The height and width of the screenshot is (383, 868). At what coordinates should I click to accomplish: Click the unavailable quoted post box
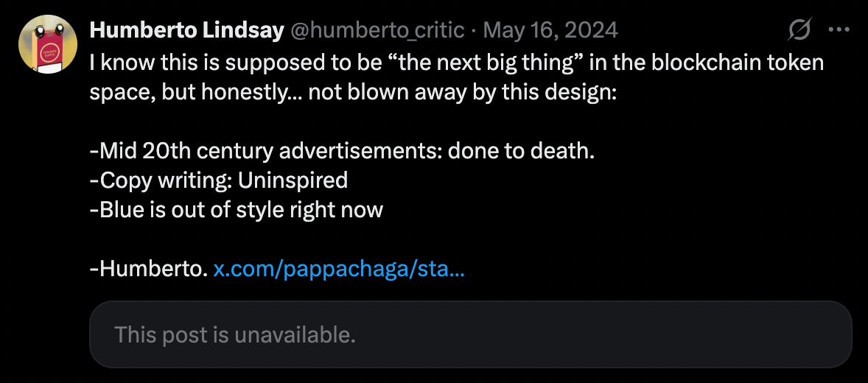pyautogui.click(x=471, y=334)
